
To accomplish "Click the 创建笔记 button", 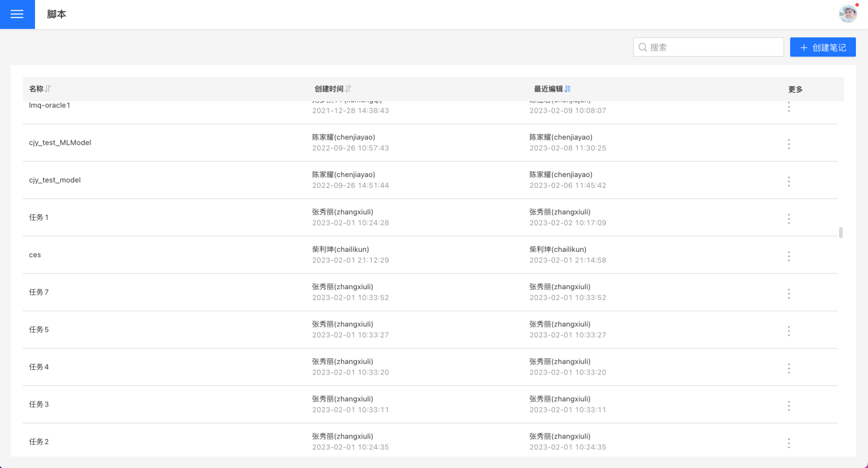I will point(822,47).
